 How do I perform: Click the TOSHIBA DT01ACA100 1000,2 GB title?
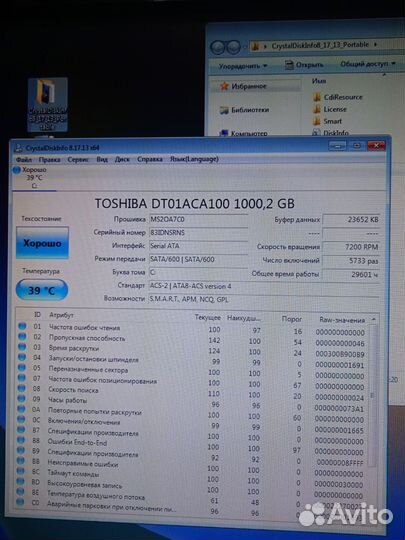[x=195, y=204]
